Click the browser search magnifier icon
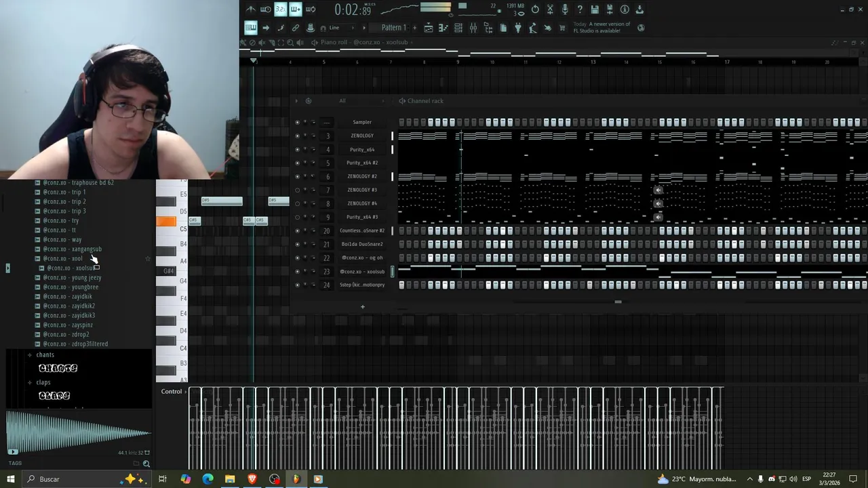The height and width of the screenshot is (488, 868). (x=146, y=464)
